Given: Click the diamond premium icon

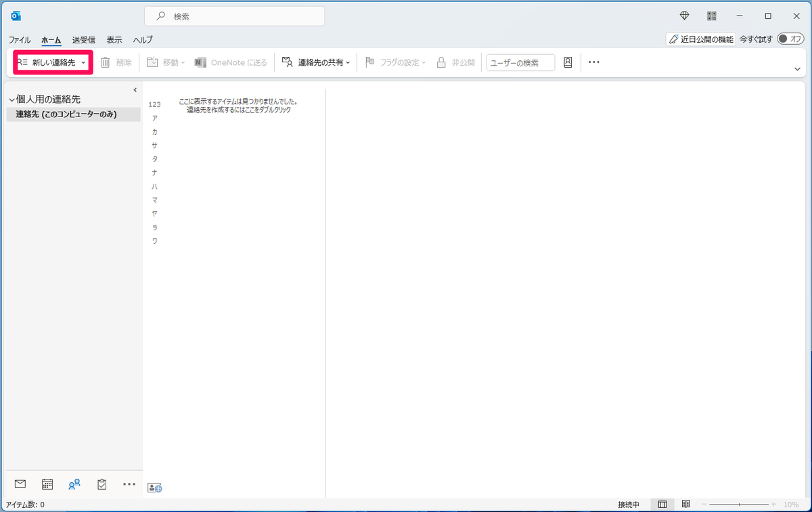Looking at the screenshot, I should tap(685, 16).
